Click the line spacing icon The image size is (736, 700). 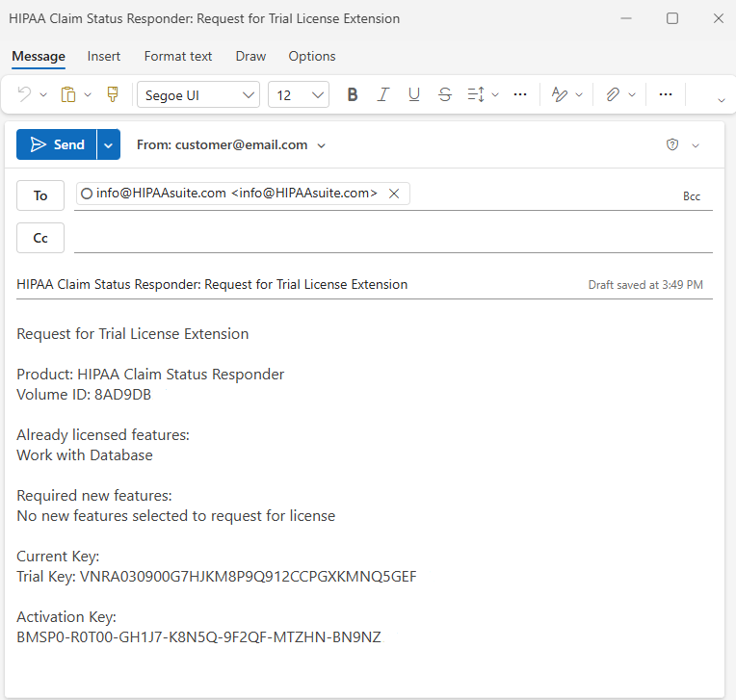pyautogui.click(x=476, y=94)
